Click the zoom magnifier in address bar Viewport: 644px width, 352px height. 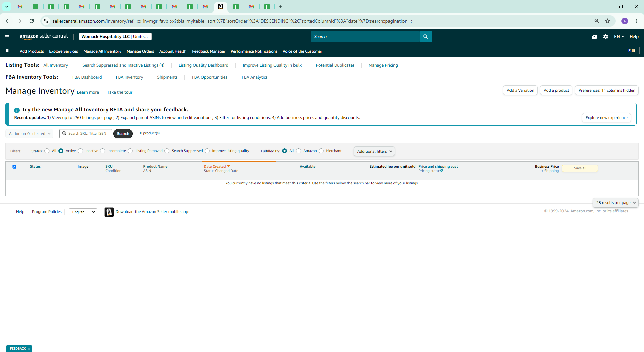pyautogui.click(x=597, y=21)
